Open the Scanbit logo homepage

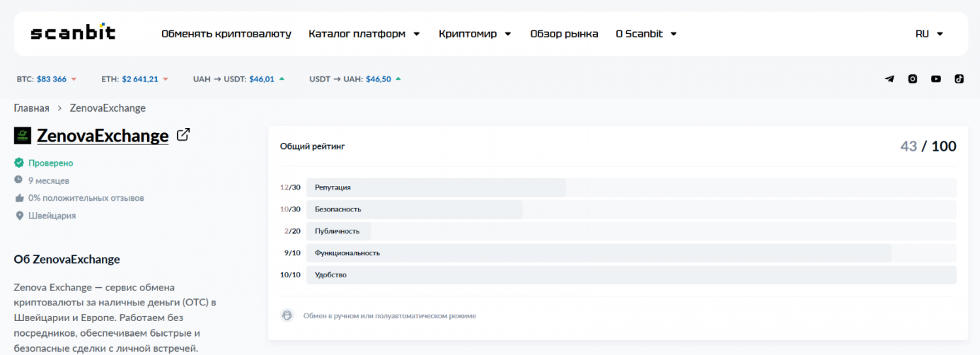[73, 33]
